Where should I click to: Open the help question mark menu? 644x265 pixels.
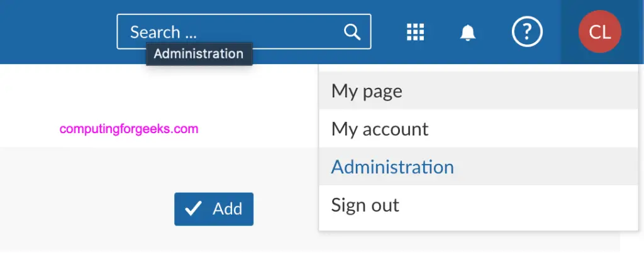point(527,31)
